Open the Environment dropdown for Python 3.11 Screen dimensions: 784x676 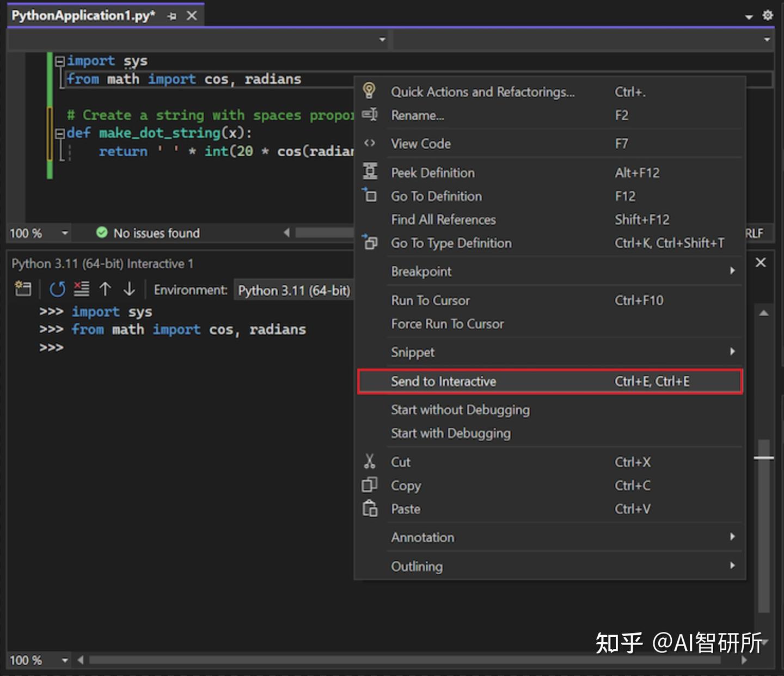pyautogui.click(x=294, y=290)
